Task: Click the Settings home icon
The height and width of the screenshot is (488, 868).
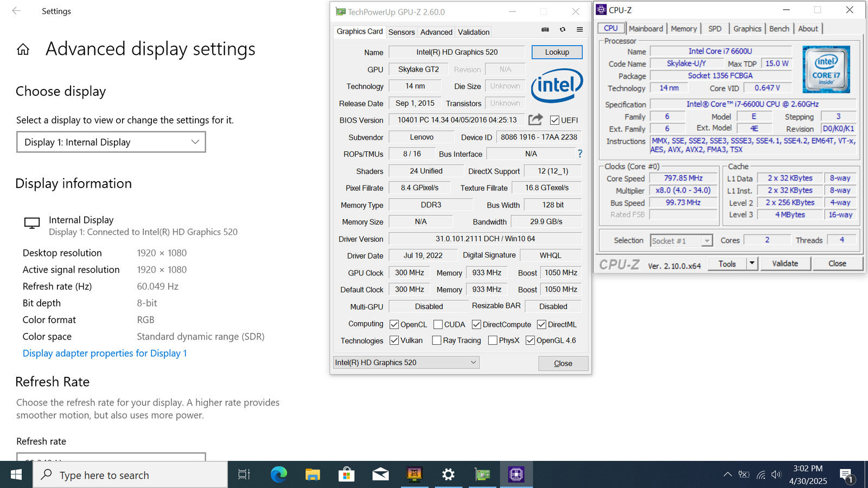Action: point(23,50)
